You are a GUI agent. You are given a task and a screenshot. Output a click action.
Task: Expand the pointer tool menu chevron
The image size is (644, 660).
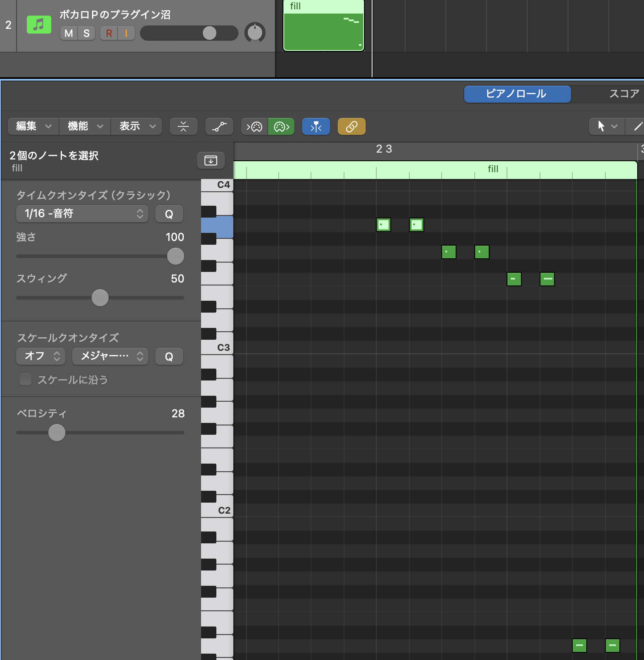point(614,126)
